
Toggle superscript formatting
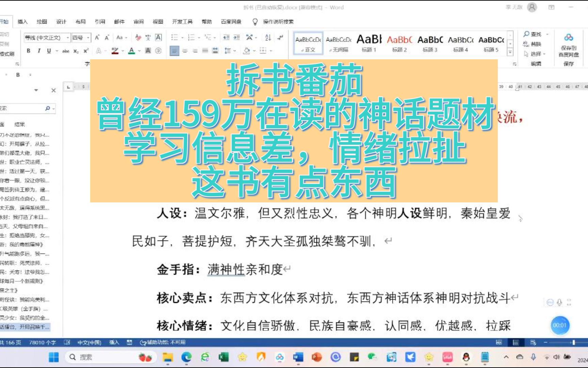pyautogui.click(x=86, y=51)
